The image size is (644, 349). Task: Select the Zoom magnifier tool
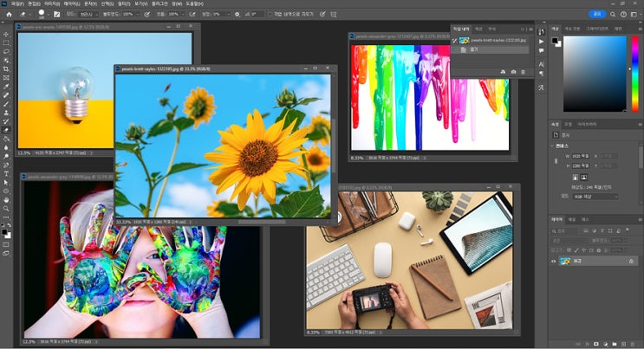click(x=6, y=208)
